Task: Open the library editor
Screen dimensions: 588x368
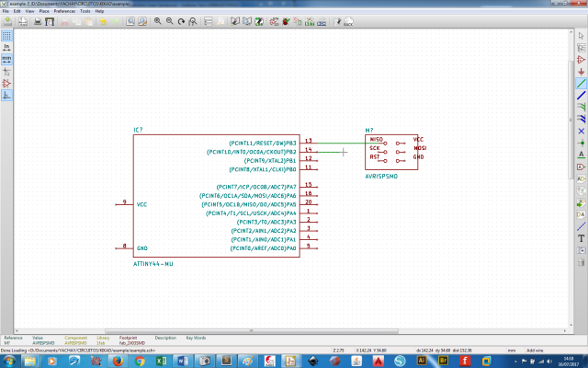Action: [235, 21]
